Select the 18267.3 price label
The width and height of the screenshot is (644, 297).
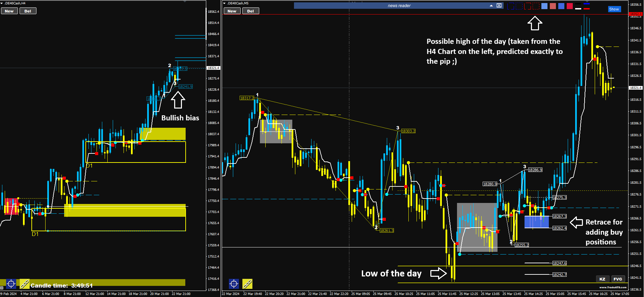(560, 216)
